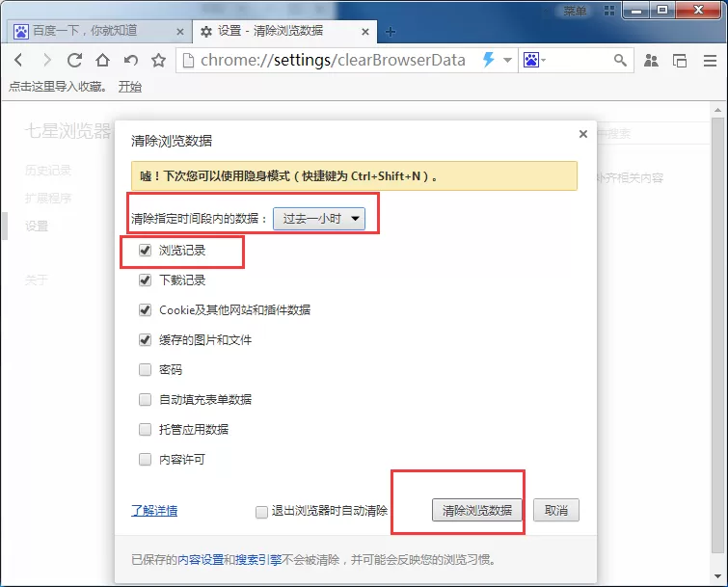Screen dimensions: 728x587
Task: Reload the page with refresh icon
Action: pos(74,60)
